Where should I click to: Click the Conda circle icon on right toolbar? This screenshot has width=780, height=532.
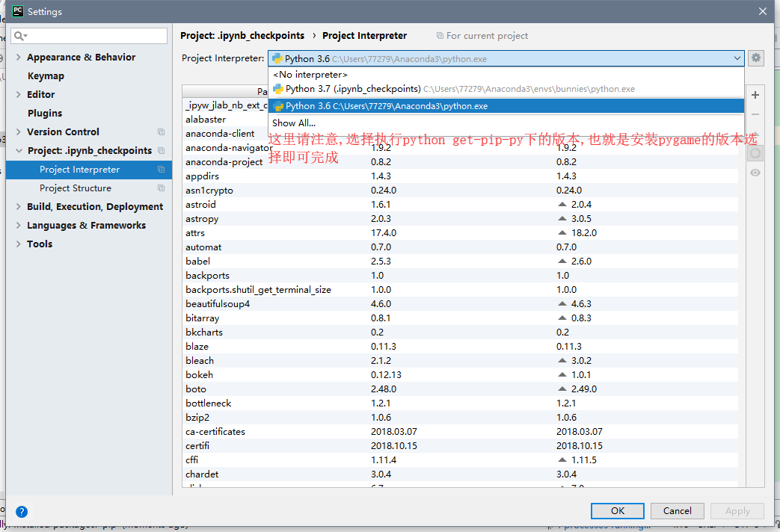755,153
